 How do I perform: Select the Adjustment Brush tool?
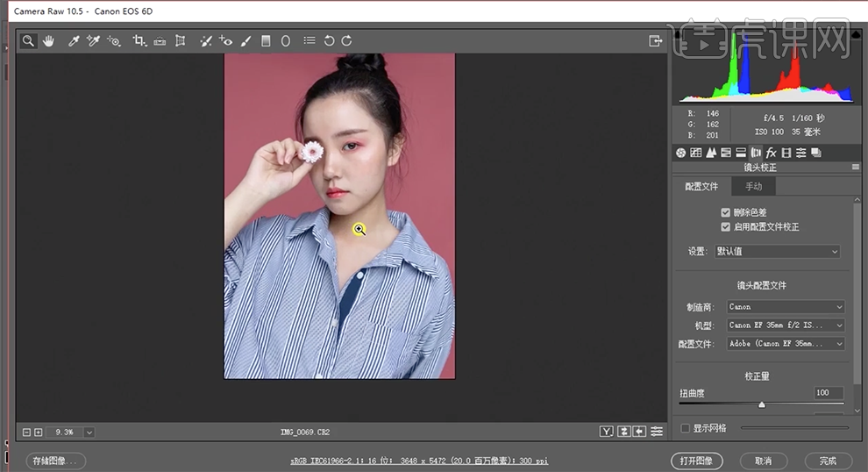point(246,41)
